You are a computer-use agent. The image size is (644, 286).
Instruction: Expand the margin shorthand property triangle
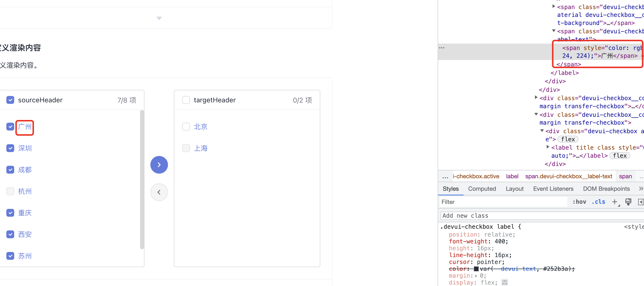pyautogui.click(x=476, y=275)
